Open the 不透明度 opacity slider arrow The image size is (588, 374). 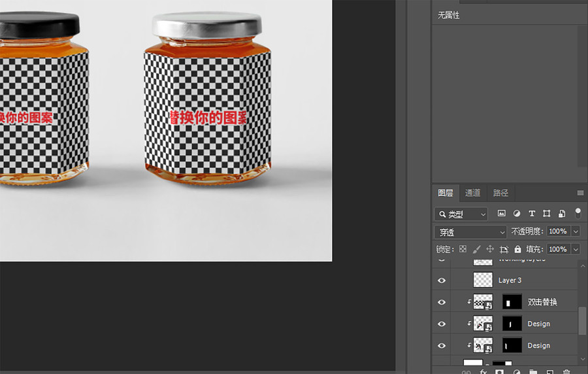coord(576,231)
